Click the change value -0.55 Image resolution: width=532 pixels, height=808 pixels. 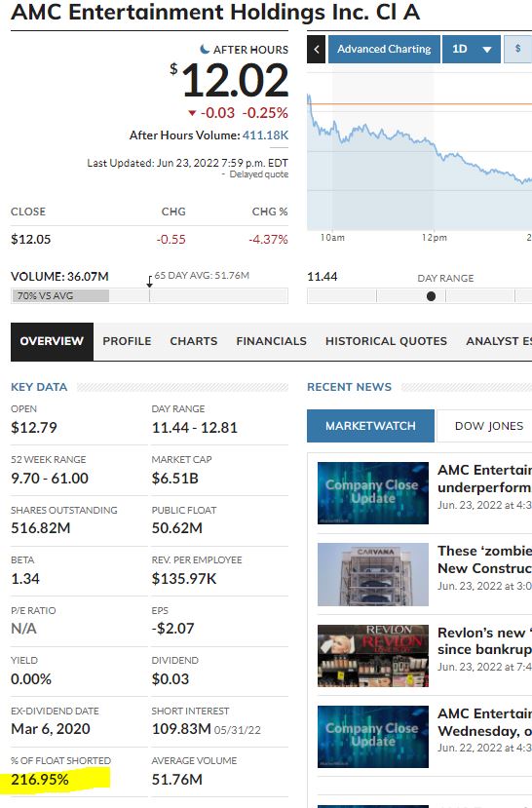pyautogui.click(x=171, y=239)
